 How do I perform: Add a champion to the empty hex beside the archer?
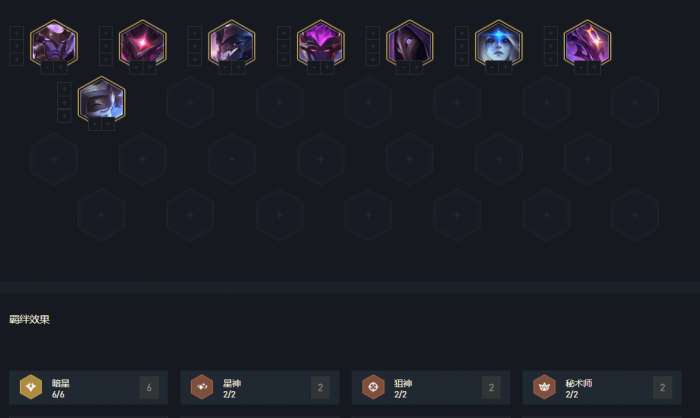(x=190, y=102)
